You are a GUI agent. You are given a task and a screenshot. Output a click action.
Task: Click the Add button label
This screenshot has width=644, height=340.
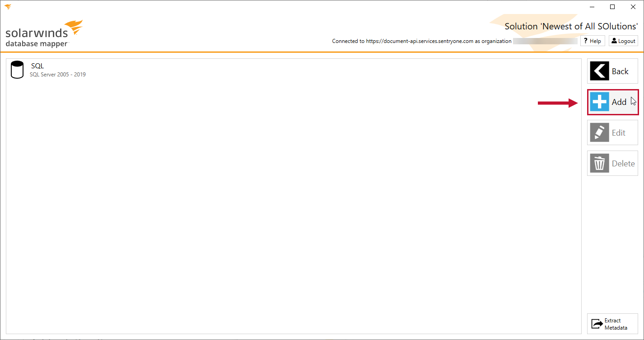619,102
